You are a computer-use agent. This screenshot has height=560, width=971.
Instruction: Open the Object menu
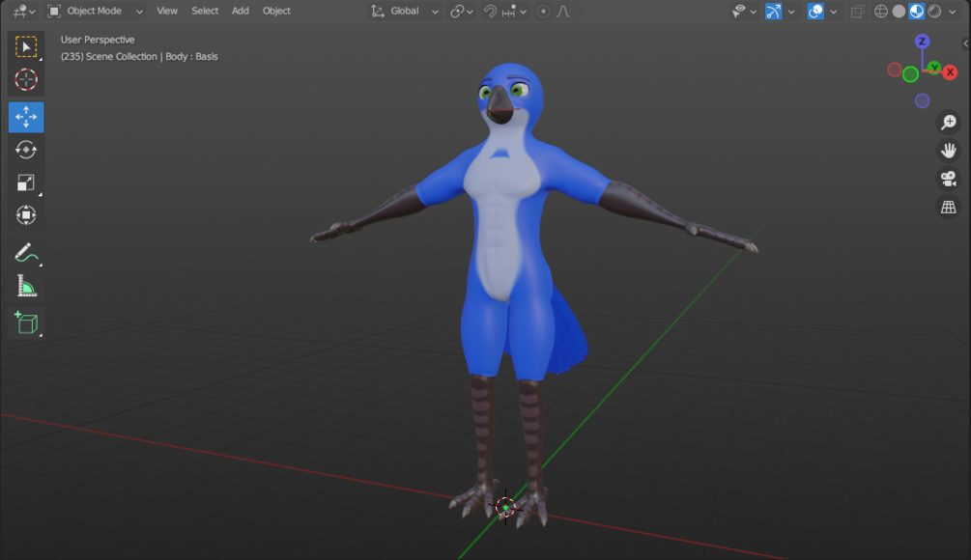point(276,12)
